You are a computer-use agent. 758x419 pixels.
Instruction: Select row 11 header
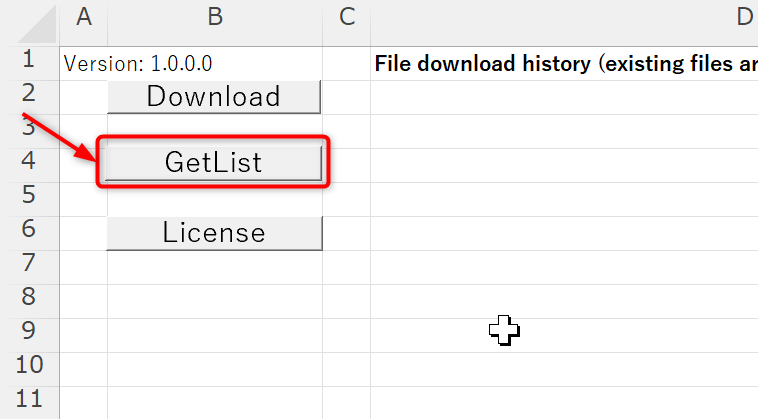28,399
